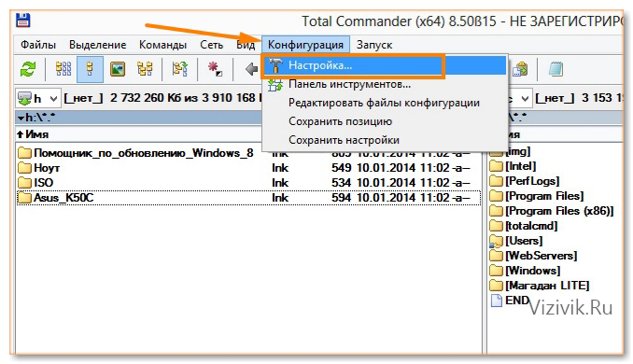Select the Ноут folder row
The image size is (633, 364).
click(x=247, y=168)
